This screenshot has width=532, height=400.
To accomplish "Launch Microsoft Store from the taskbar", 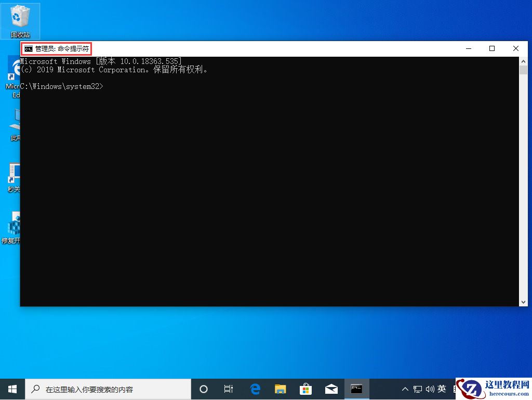I will [x=305, y=389].
